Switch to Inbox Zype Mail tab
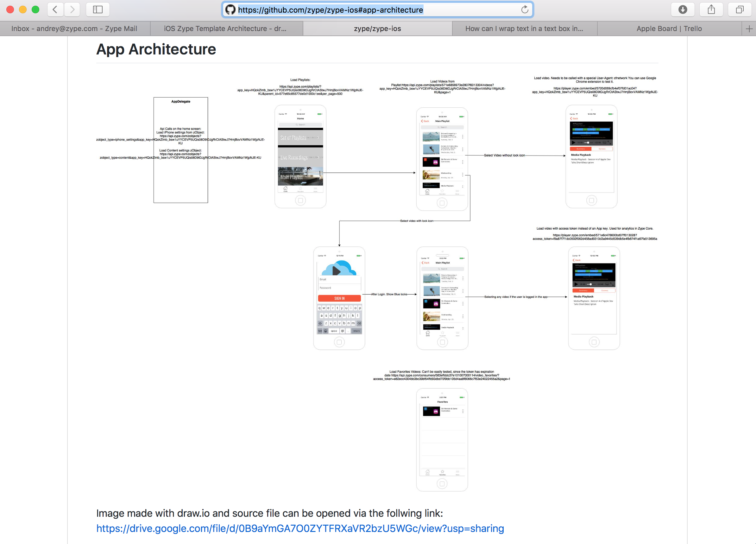This screenshot has height=544, width=756. click(74, 29)
